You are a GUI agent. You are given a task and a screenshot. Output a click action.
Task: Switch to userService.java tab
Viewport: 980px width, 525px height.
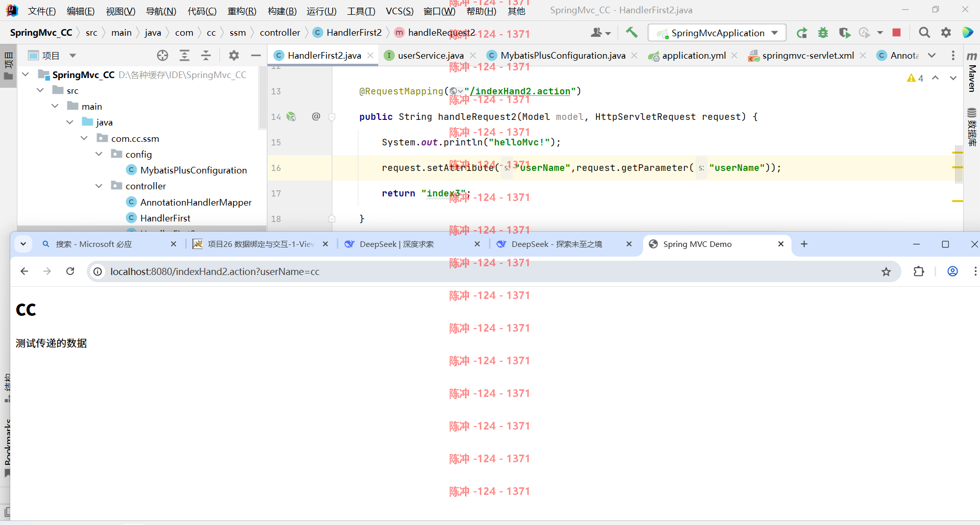[431, 56]
